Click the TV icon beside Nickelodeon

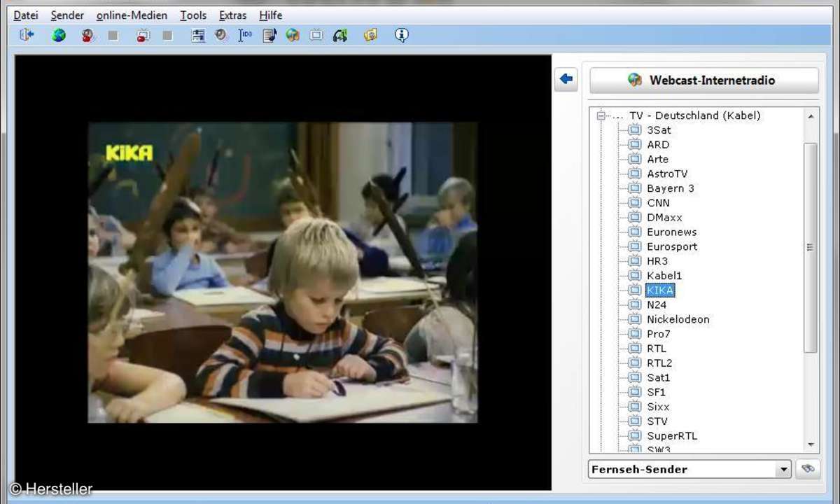(634, 319)
